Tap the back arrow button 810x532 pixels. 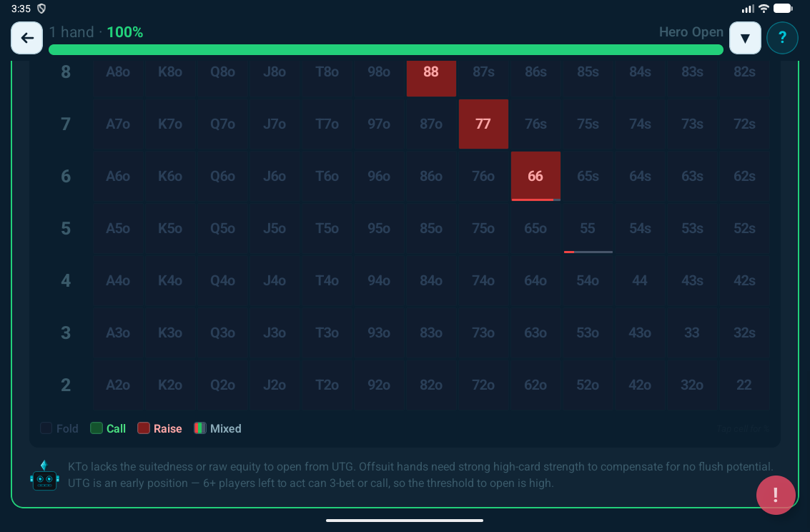coord(27,38)
